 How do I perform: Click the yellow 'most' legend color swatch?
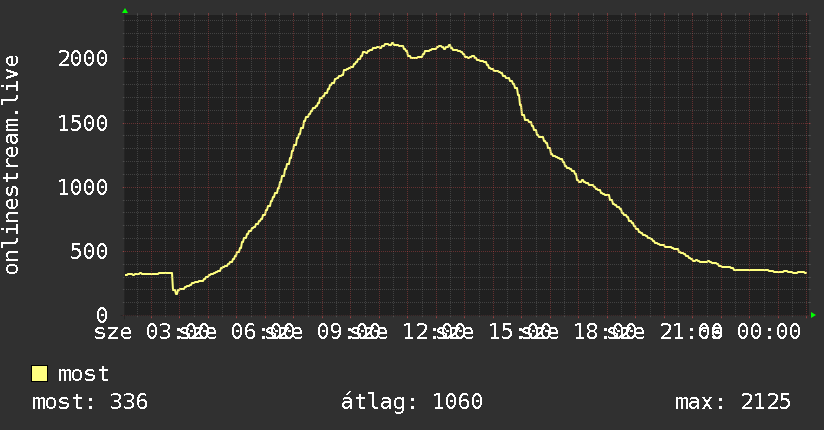[39, 374]
